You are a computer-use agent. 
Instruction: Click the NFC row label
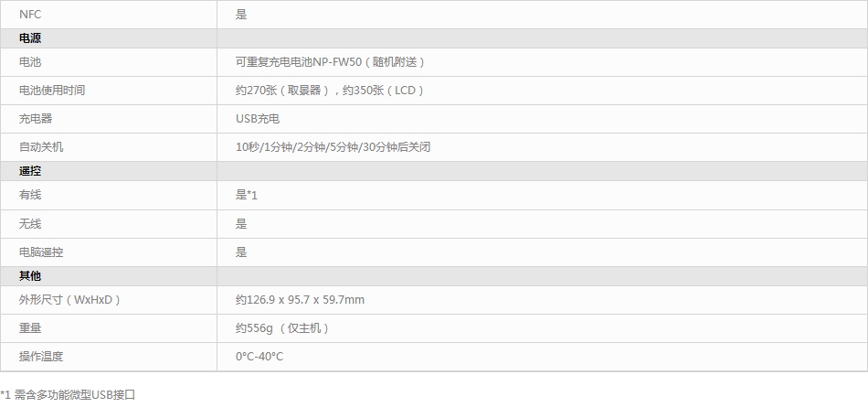[30, 15]
